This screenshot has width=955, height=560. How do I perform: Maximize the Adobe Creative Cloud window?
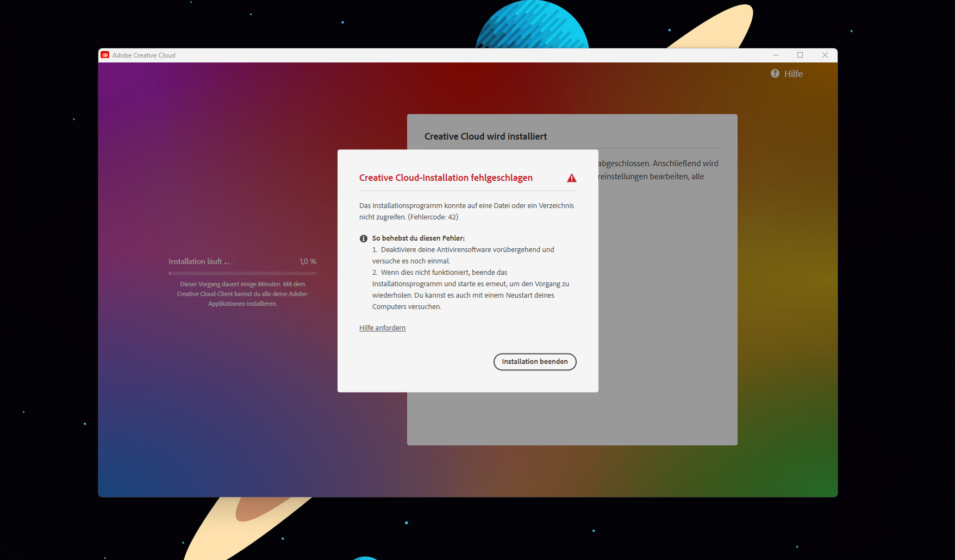[x=800, y=55]
